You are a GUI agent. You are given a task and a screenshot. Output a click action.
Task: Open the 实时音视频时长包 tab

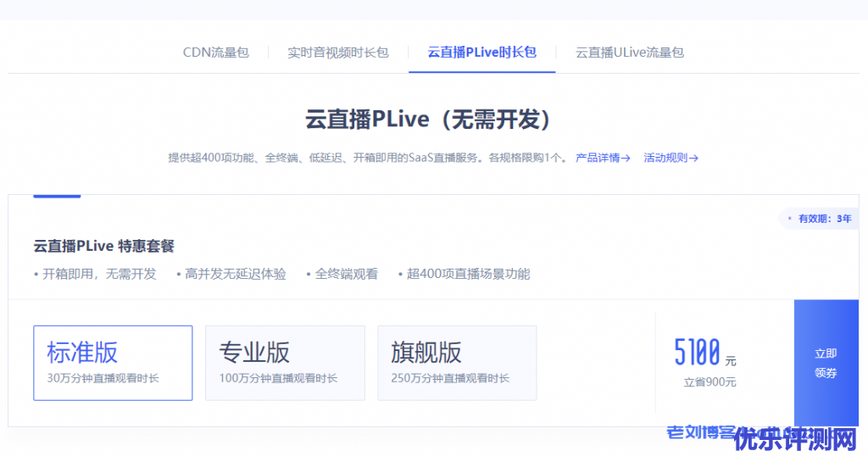click(337, 53)
